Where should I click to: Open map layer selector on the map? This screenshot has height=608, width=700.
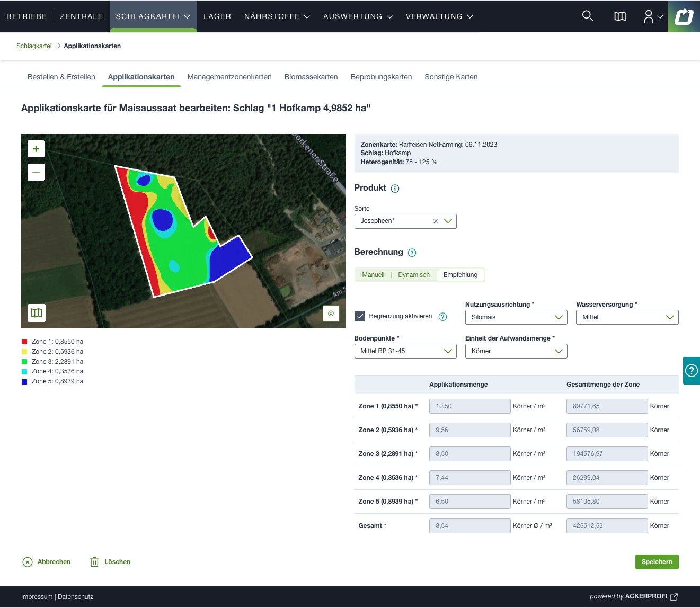tap(37, 313)
